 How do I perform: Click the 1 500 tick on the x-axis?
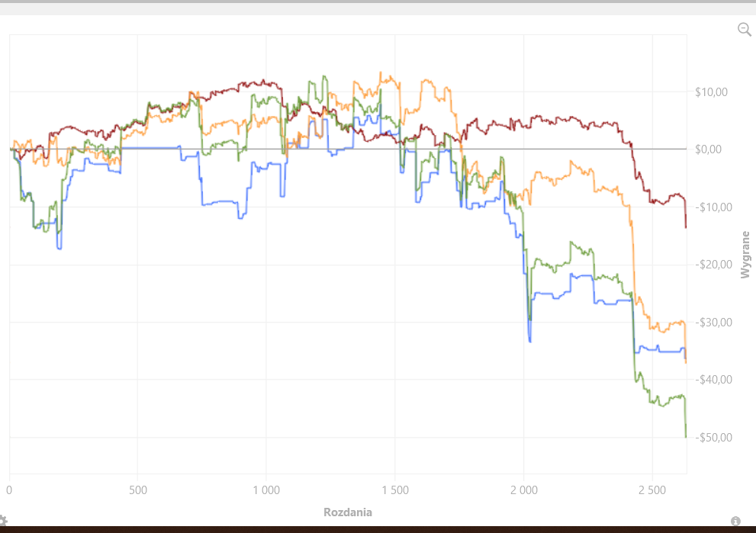[395, 490]
